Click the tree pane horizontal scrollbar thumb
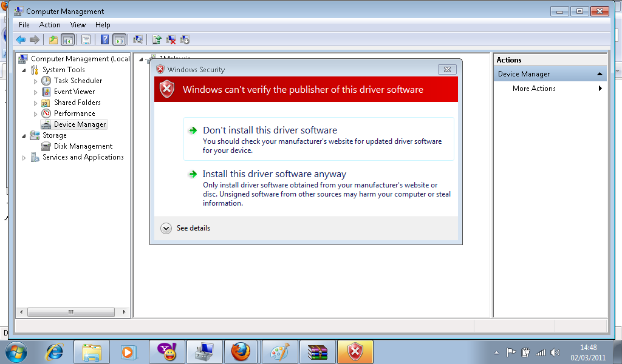 coord(70,312)
